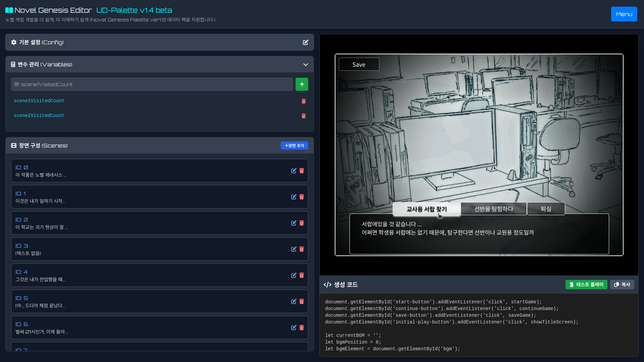Choose the 퇴실 option in the preview
Viewport: 644px width, 362px height.
point(546,208)
